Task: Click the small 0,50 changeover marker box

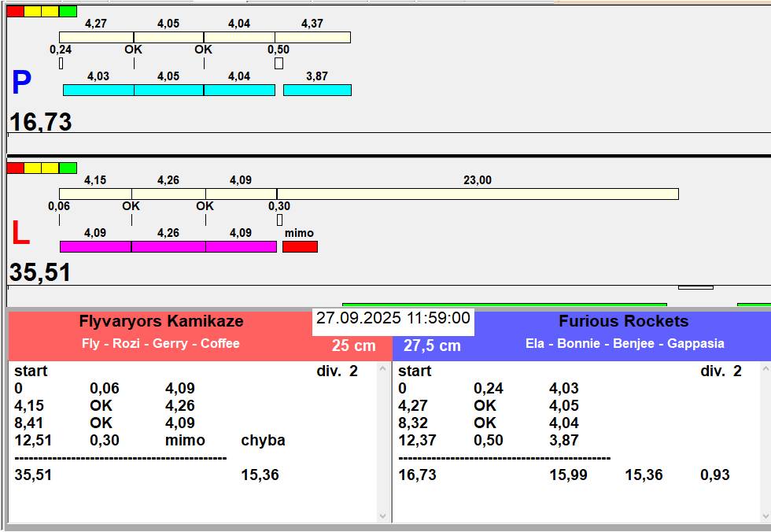Action: 279,64
